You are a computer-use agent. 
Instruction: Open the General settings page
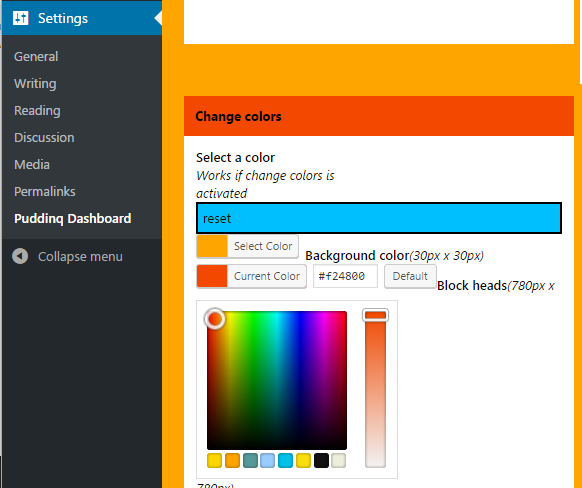pos(36,56)
